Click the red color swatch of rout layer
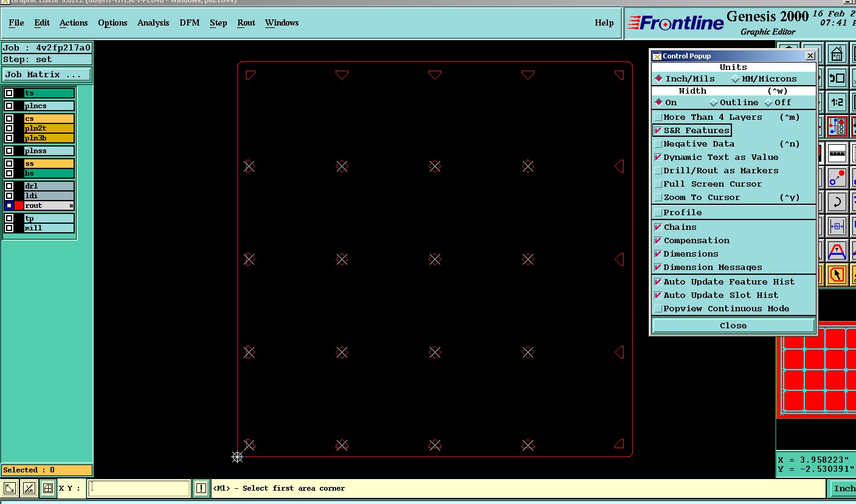 (x=19, y=205)
